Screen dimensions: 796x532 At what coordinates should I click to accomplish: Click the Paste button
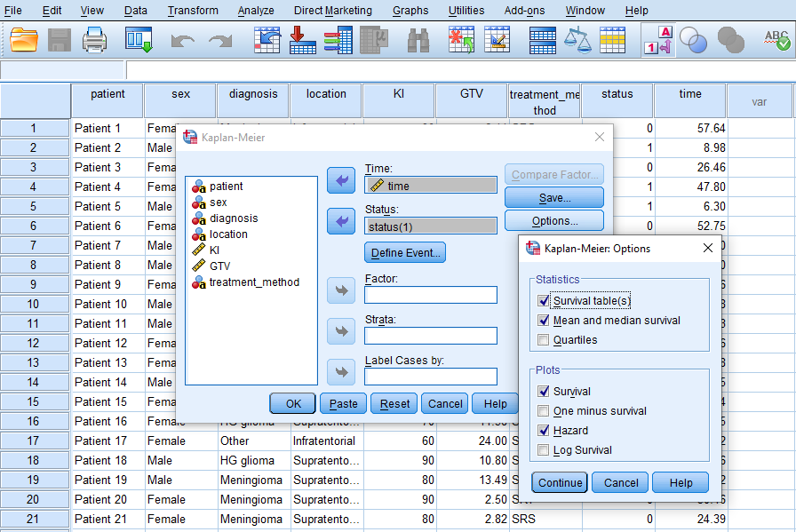pos(343,403)
